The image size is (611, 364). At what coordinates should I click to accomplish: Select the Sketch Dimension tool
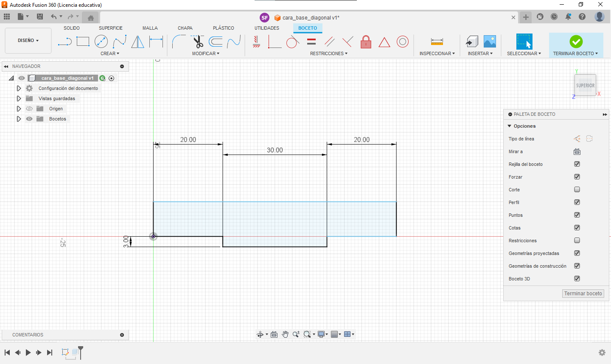tap(156, 42)
